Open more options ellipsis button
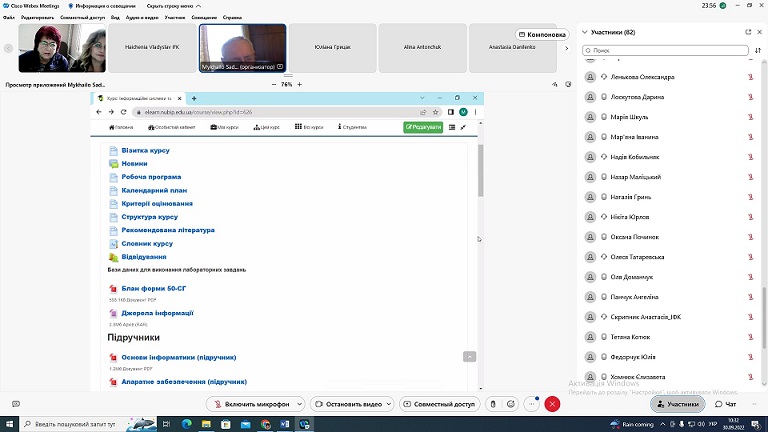768x432 pixels. tap(531, 404)
